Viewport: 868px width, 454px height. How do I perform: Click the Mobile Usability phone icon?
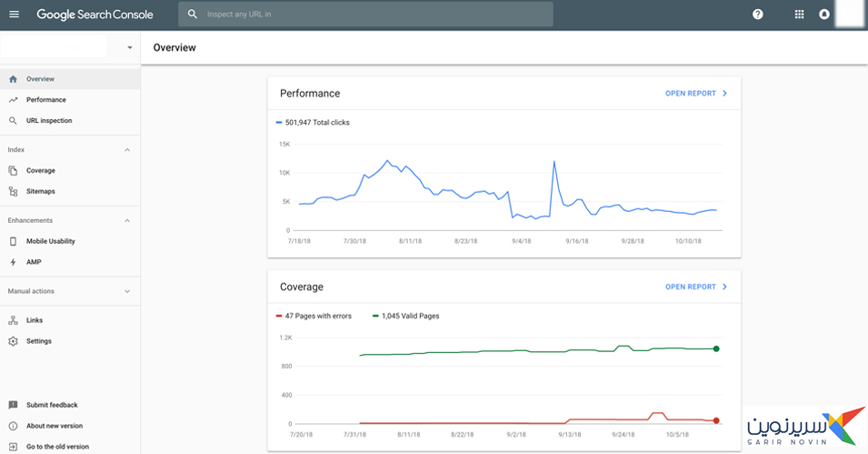(14, 241)
